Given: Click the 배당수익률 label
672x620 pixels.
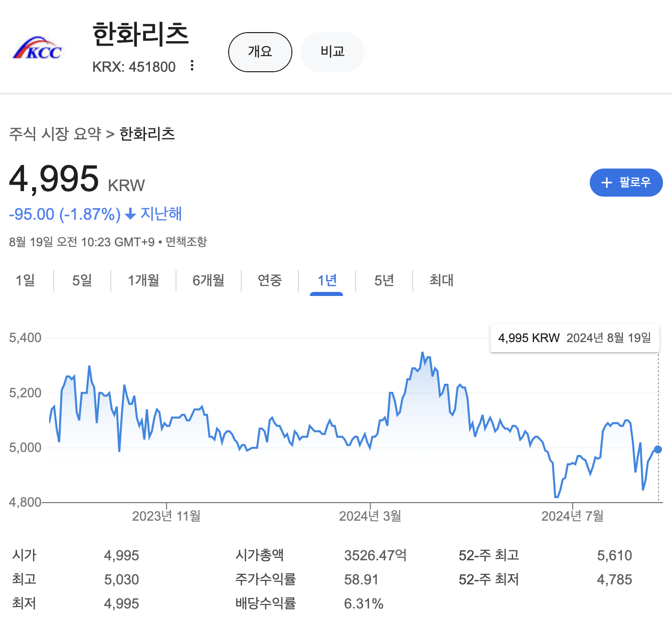Looking at the screenshot, I should pos(266,603).
